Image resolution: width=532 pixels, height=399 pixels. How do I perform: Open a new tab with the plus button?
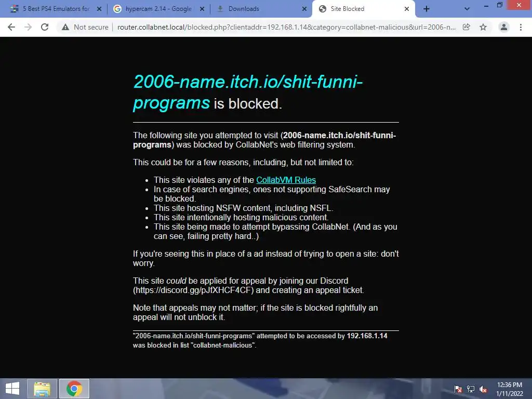pyautogui.click(x=427, y=9)
